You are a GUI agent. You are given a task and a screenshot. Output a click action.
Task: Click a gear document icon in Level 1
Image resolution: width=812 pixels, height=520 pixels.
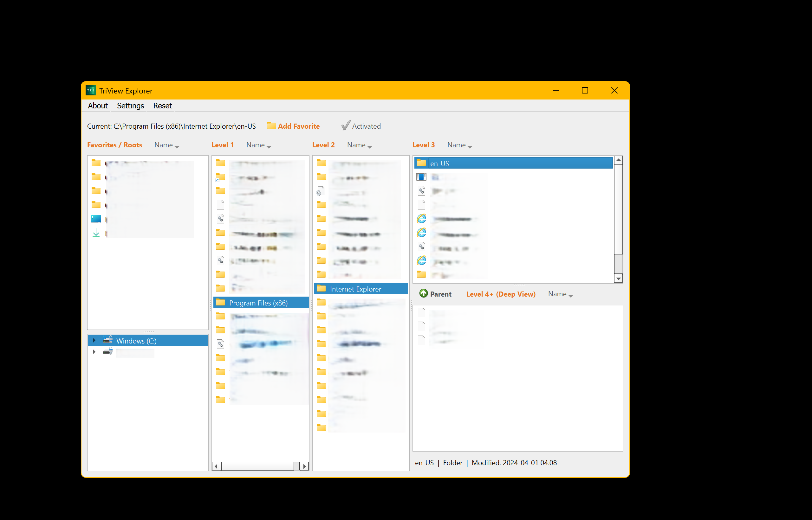221,218
